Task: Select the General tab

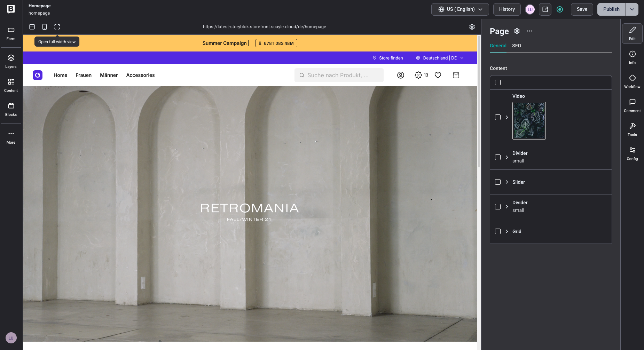Action: click(x=497, y=46)
